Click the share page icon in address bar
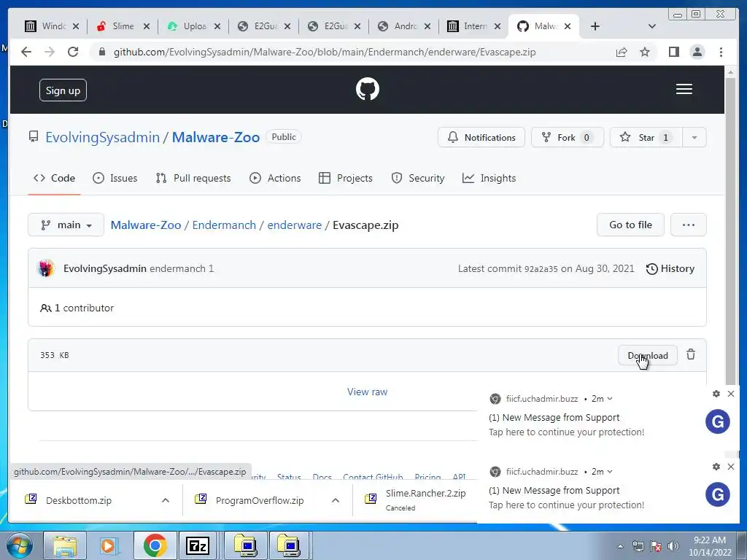This screenshot has width=747, height=560. click(x=622, y=52)
